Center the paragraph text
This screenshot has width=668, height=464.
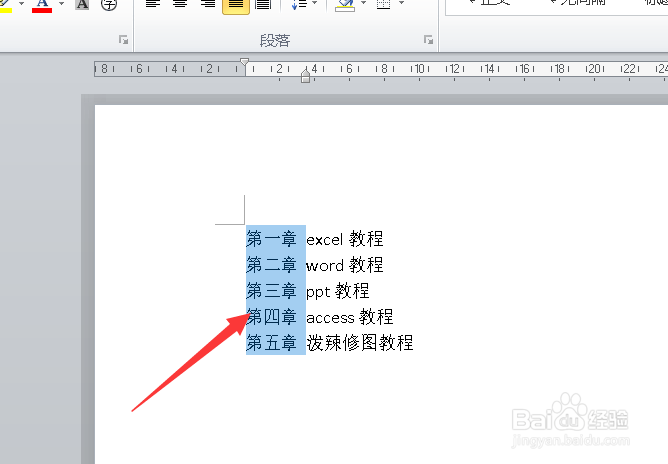180,4
